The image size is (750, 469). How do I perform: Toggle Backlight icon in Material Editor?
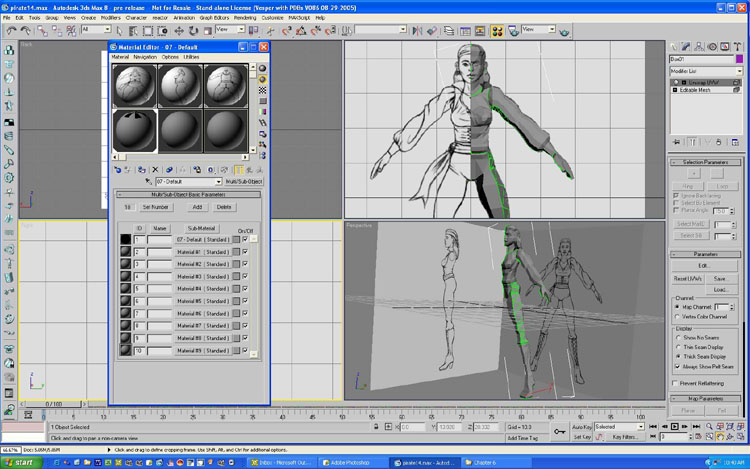pyautogui.click(x=263, y=79)
